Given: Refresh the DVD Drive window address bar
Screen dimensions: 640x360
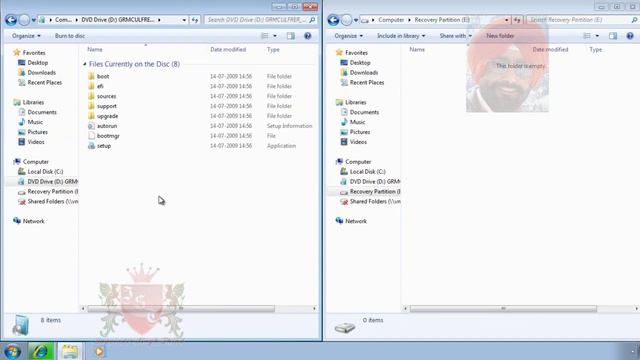Looking at the screenshot, I should click(195, 20).
